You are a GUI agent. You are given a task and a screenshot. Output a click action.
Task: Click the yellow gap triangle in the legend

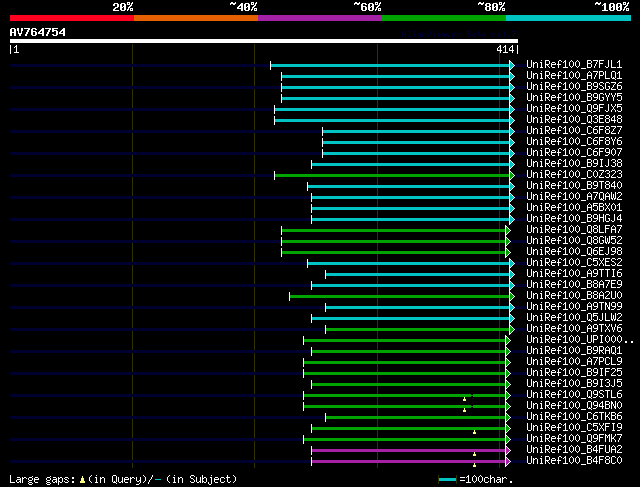pos(82,479)
